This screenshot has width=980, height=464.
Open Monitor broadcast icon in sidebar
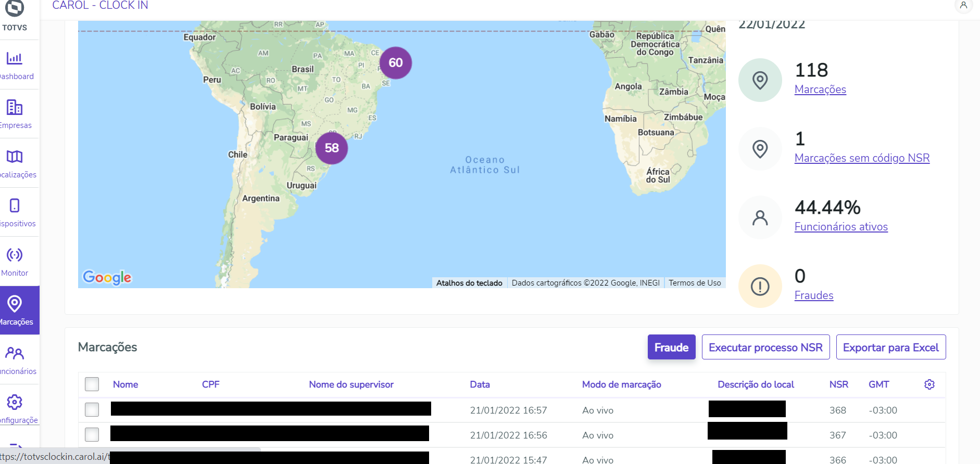[15, 255]
